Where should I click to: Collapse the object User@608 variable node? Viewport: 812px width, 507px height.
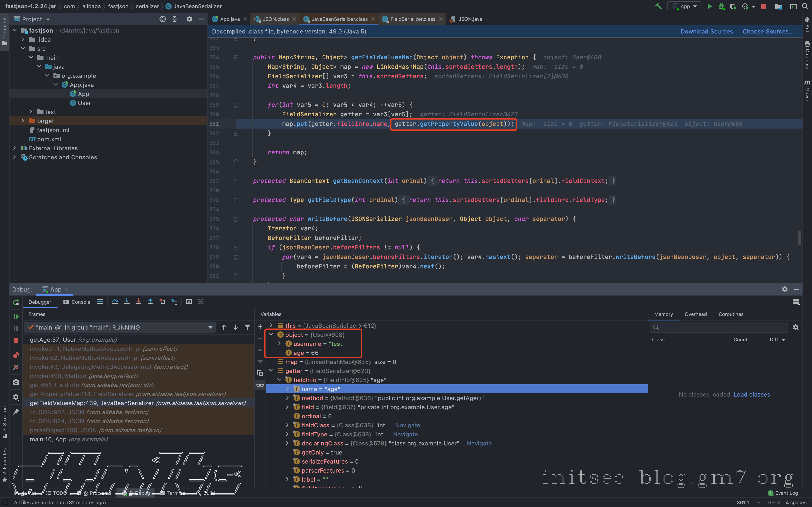[x=271, y=334]
